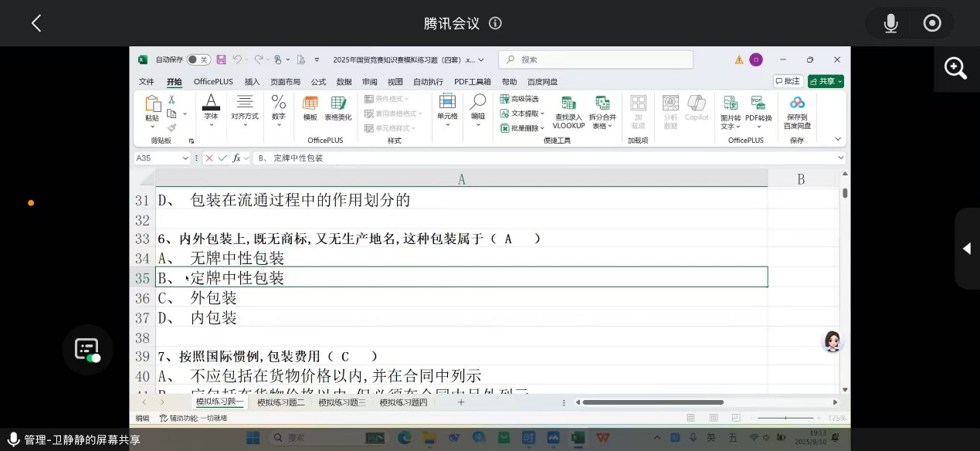The image size is (980, 451).
Task: Click the OfficePLUS template icon
Action: point(310,103)
